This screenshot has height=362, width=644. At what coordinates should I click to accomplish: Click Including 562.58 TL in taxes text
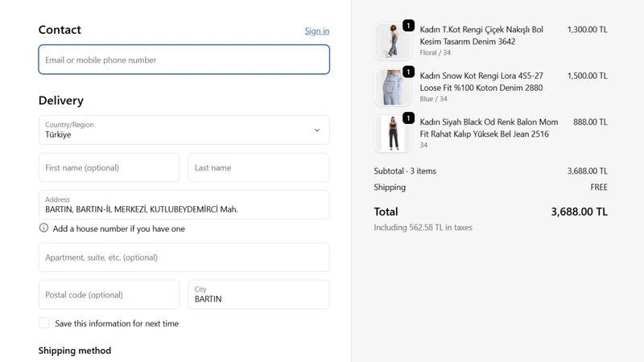click(423, 228)
